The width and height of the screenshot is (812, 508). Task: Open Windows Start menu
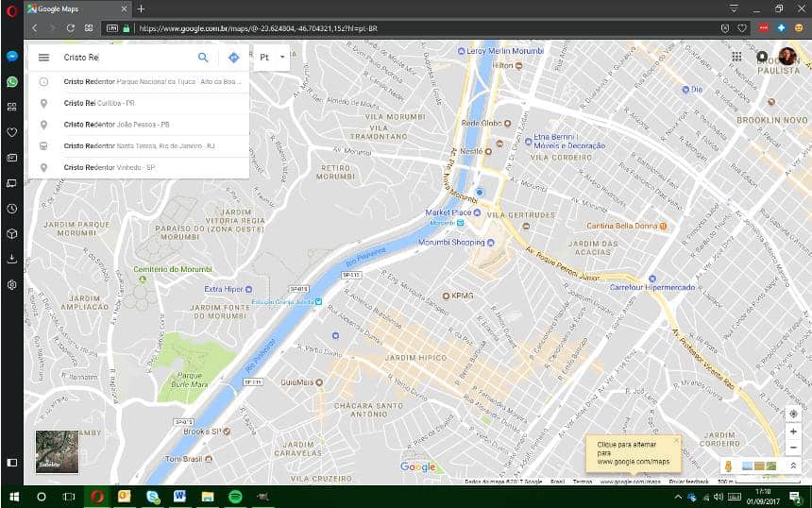pos(14,497)
